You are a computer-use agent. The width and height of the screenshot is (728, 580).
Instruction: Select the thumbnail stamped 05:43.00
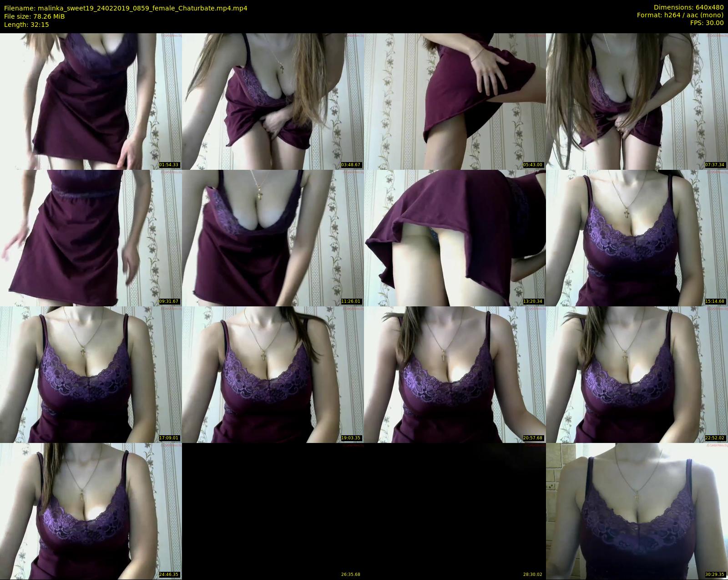tap(455, 101)
